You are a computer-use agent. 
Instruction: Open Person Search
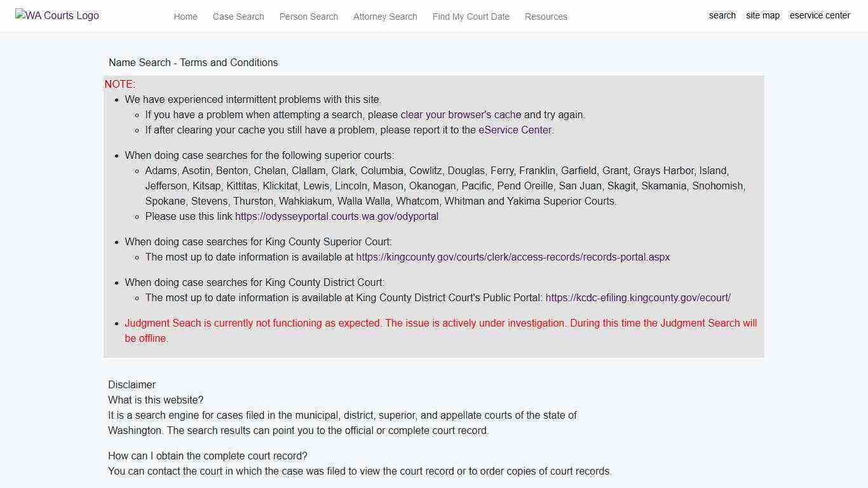pyautogui.click(x=308, y=17)
